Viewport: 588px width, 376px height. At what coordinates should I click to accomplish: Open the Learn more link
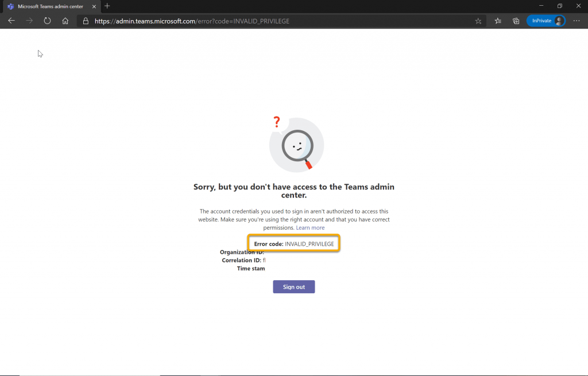coord(310,227)
